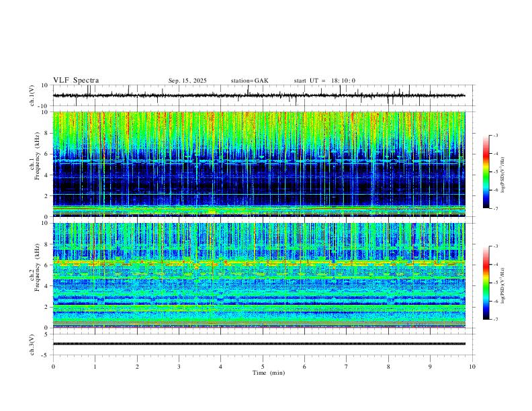The image size is (532, 411).
Task: Click the ch.1 colorbar "log(PSD)(V²/Hz)" label
Action: pos(502,175)
